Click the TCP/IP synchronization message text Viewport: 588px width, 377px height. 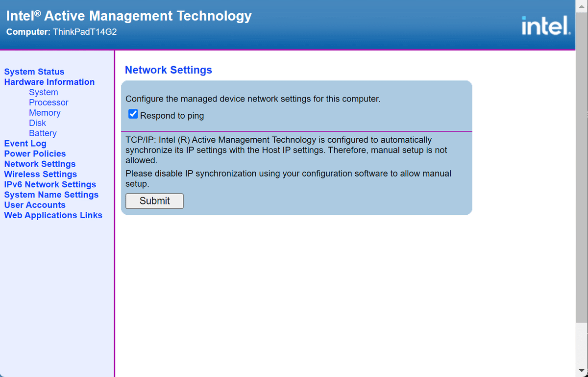pos(287,150)
